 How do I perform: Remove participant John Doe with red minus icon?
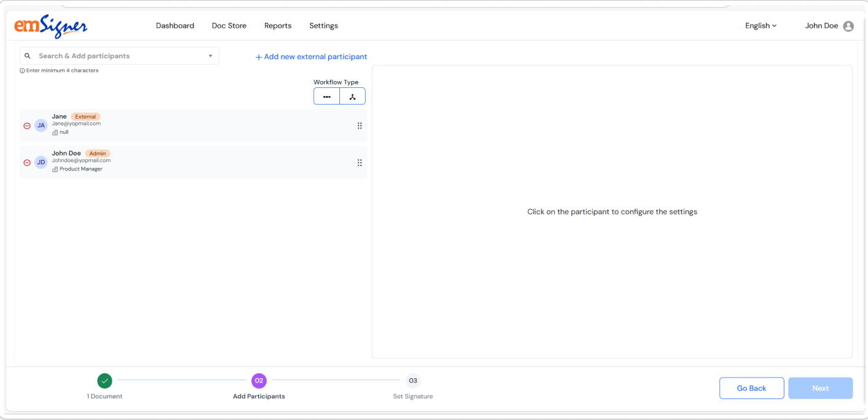tap(26, 163)
